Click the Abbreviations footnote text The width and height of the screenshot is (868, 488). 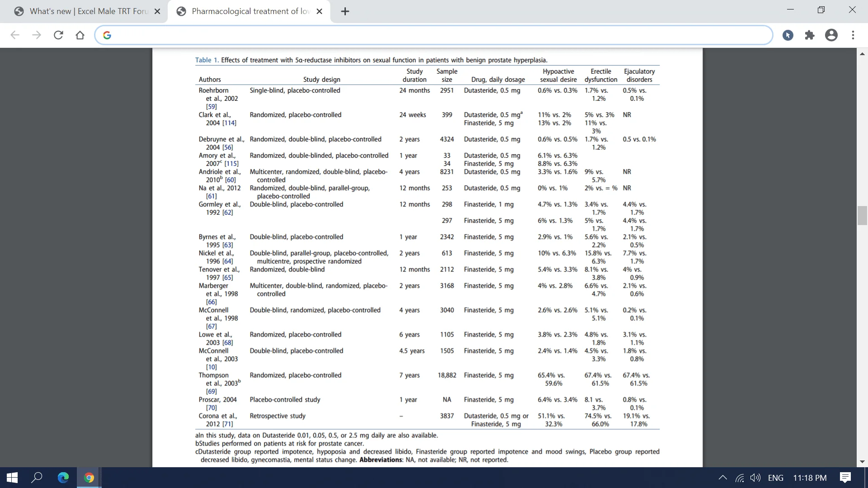pyautogui.click(x=381, y=460)
